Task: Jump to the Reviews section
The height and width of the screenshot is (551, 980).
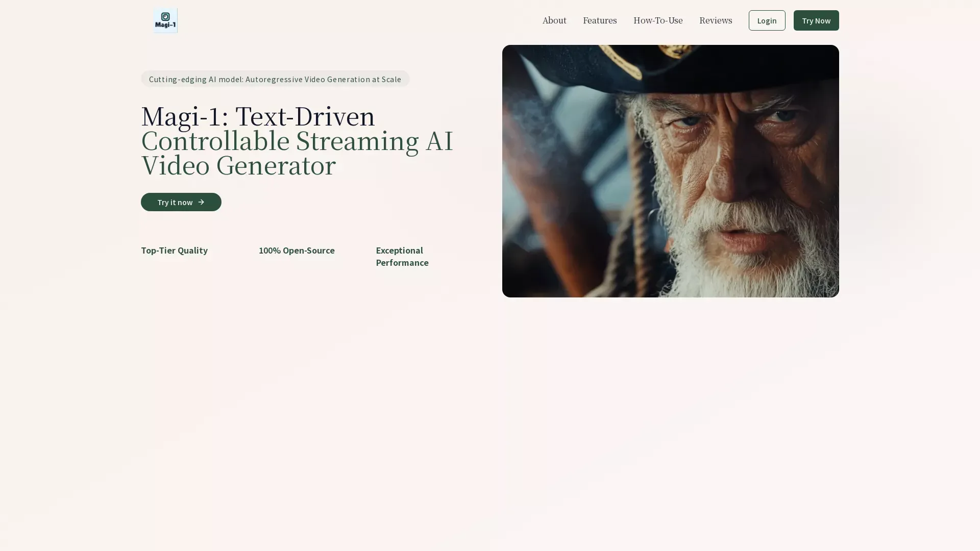Action: pyautogui.click(x=716, y=20)
